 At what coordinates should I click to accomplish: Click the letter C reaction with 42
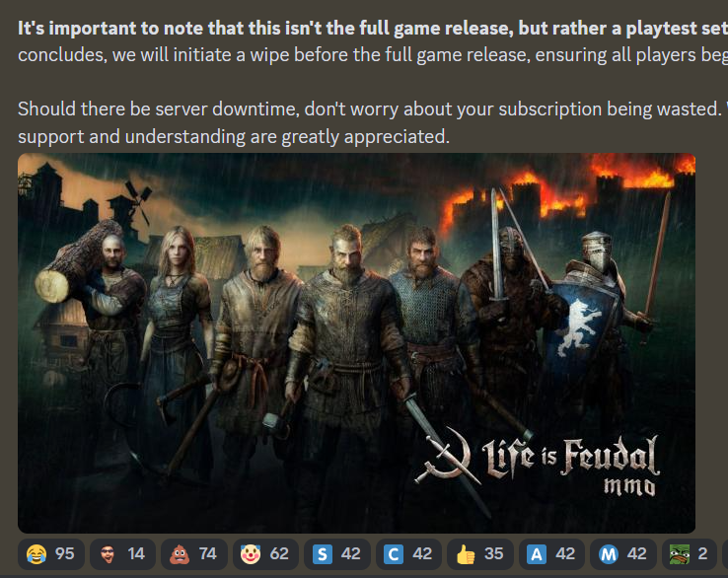(408, 554)
